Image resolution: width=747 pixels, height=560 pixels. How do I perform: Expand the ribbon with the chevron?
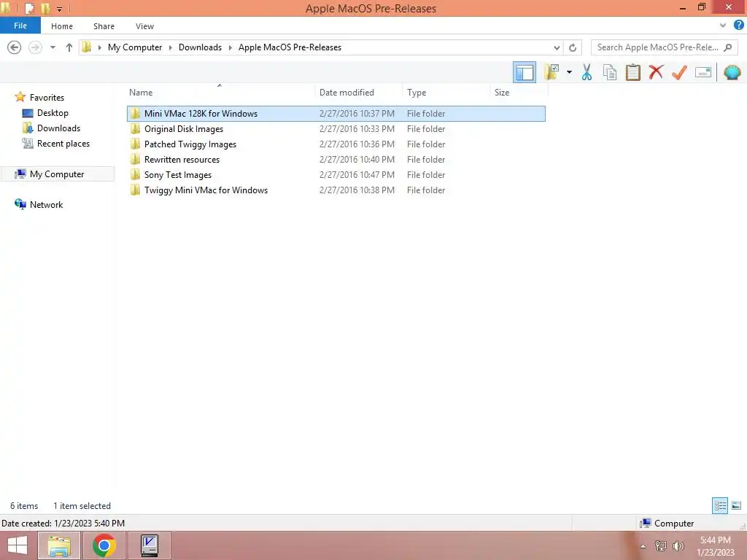tap(723, 26)
